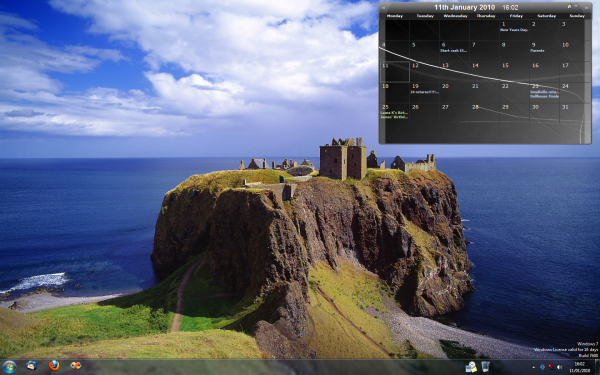Open the first green birthday event on 25th
The height and width of the screenshot is (375, 600).
(394, 113)
